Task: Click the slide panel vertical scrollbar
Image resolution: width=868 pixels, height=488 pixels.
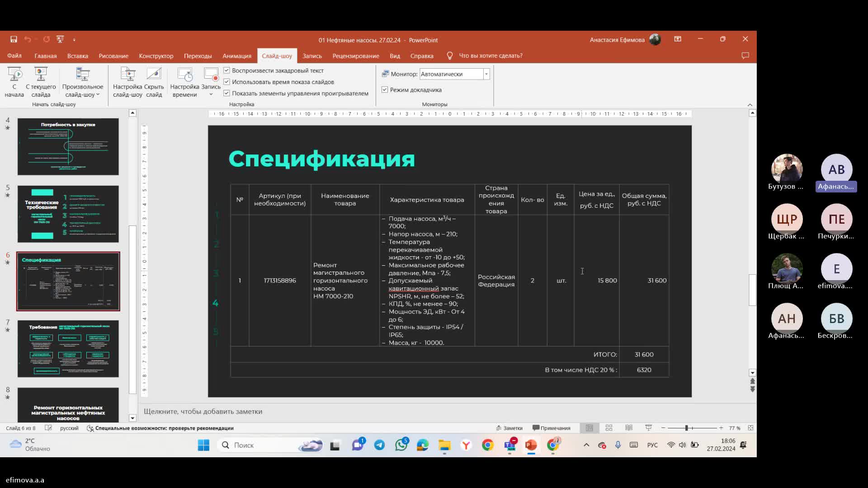Action: (x=132, y=310)
